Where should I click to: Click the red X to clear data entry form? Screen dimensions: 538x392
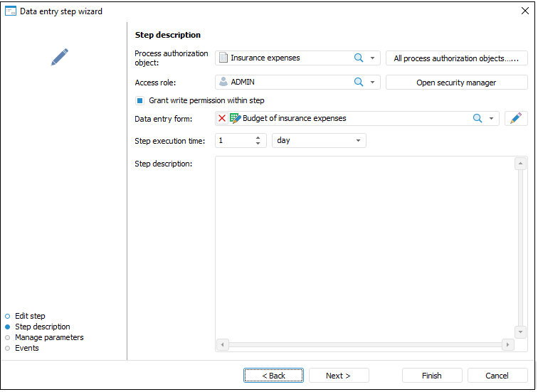click(222, 119)
